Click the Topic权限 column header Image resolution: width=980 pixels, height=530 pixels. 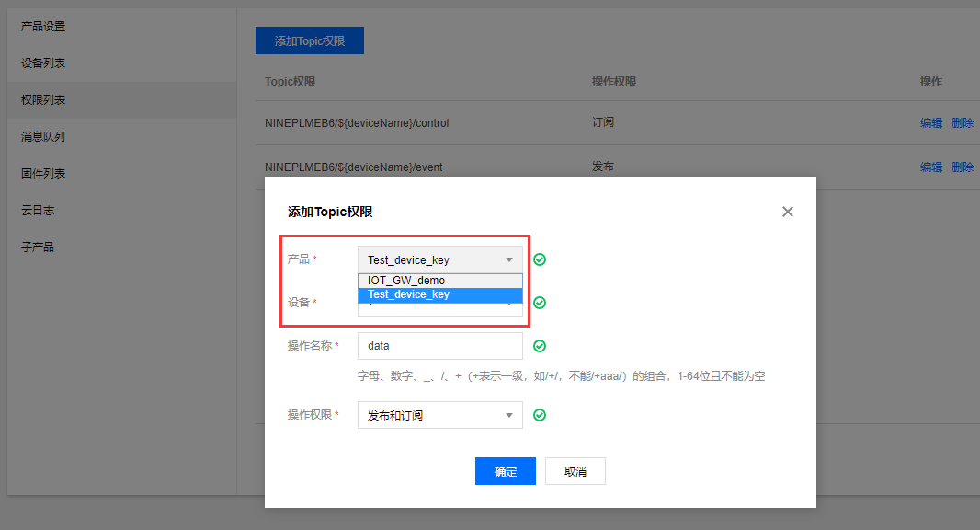tap(290, 82)
